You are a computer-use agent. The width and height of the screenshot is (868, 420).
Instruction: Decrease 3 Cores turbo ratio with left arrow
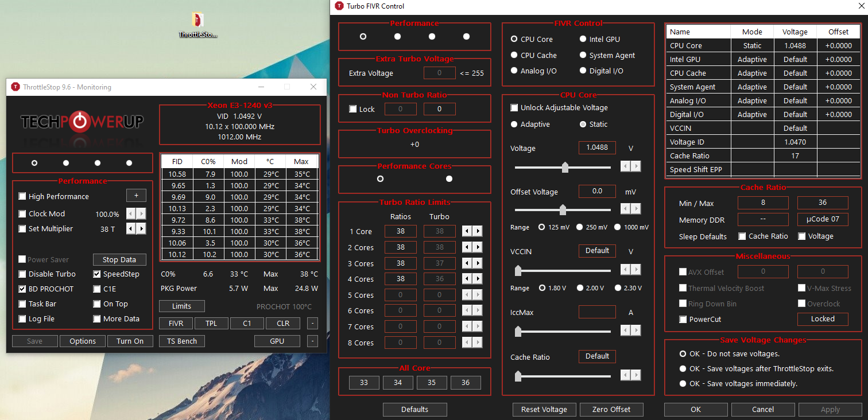tap(467, 264)
